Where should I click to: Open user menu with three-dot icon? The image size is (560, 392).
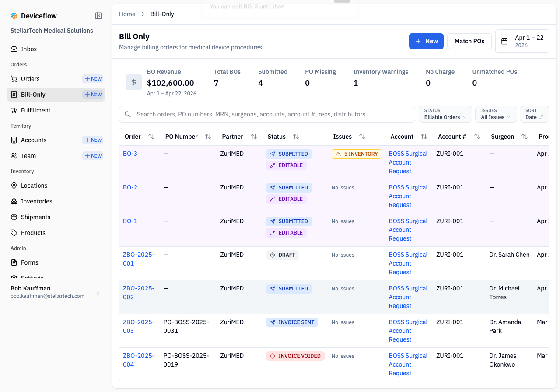click(98, 292)
